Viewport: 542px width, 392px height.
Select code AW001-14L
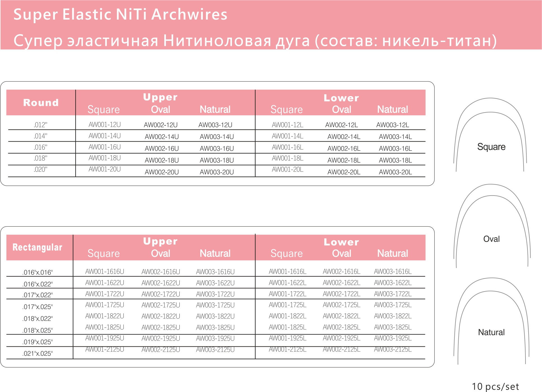coord(288,136)
